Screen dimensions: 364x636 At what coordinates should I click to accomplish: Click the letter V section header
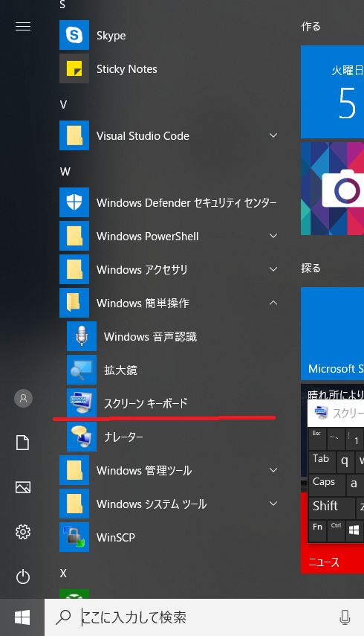pyautogui.click(x=63, y=105)
